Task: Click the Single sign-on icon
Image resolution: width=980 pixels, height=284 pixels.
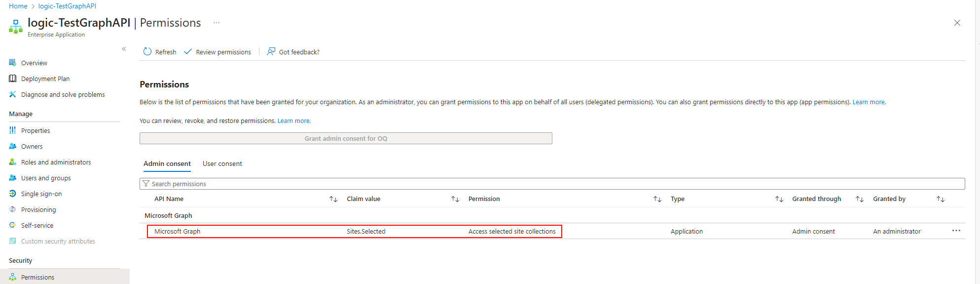Action: pos(13,194)
